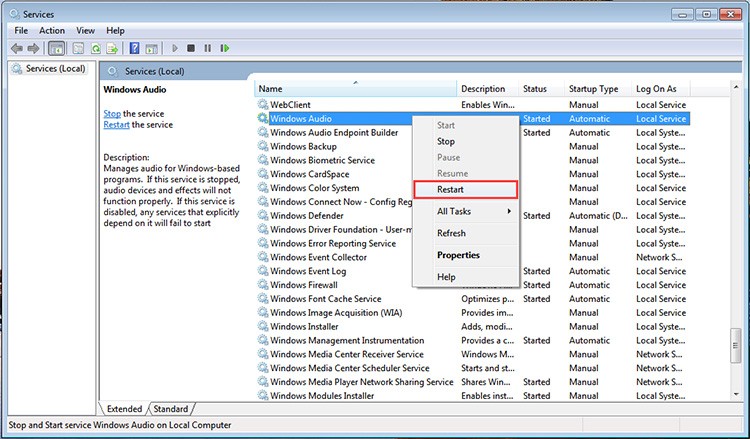Viewport: 750px width, 439px height.
Task: Select Windows Image Acquisition (WIA) row
Action: (x=472, y=313)
